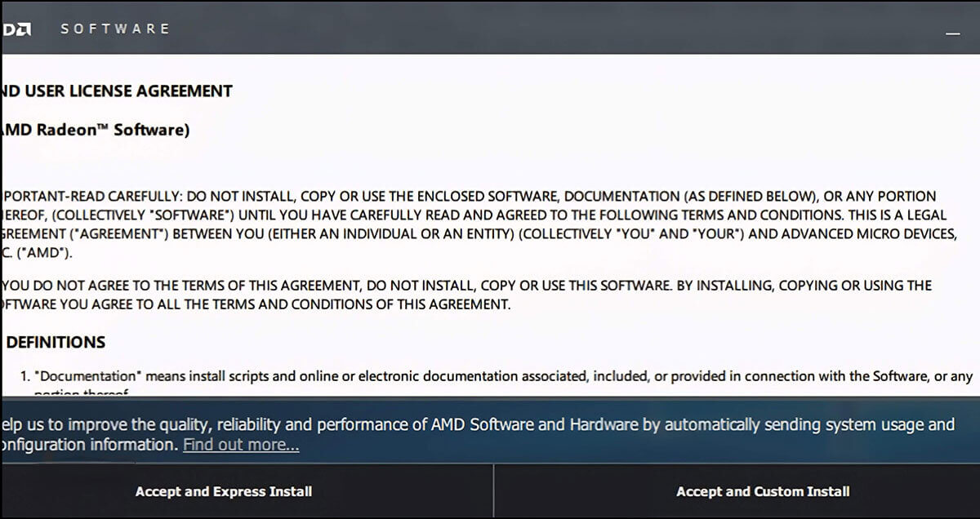Click the AMD Radeon Software subtitle
980x519 pixels.
(x=96, y=130)
